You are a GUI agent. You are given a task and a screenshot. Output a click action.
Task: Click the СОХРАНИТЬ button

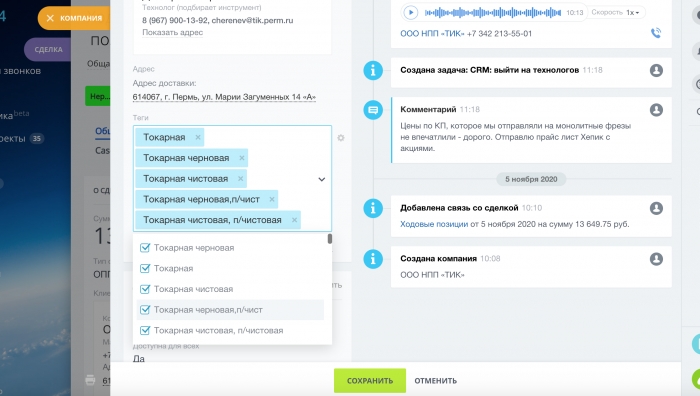click(x=370, y=381)
